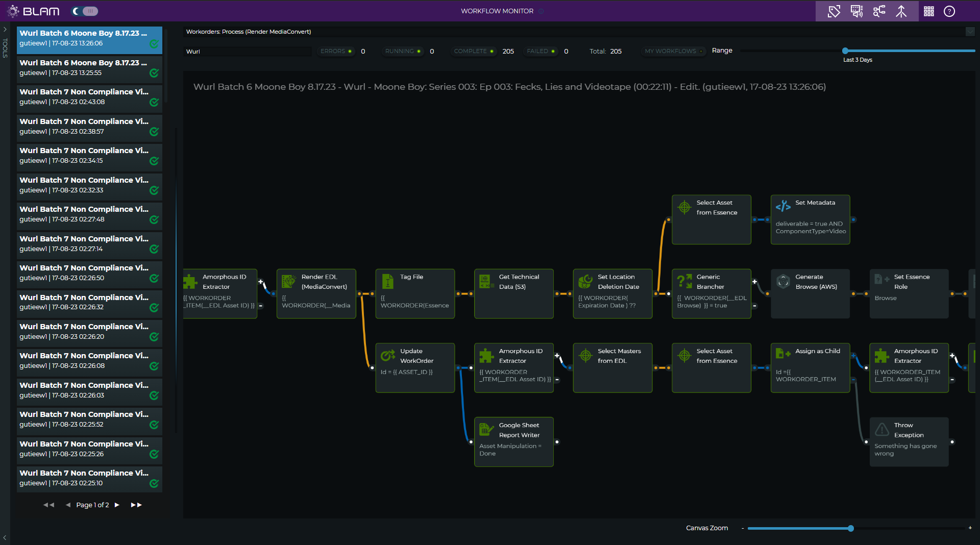980x545 pixels.
Task: Click complete status icon of 02:26:50 workflow
Action: (154, 279)
